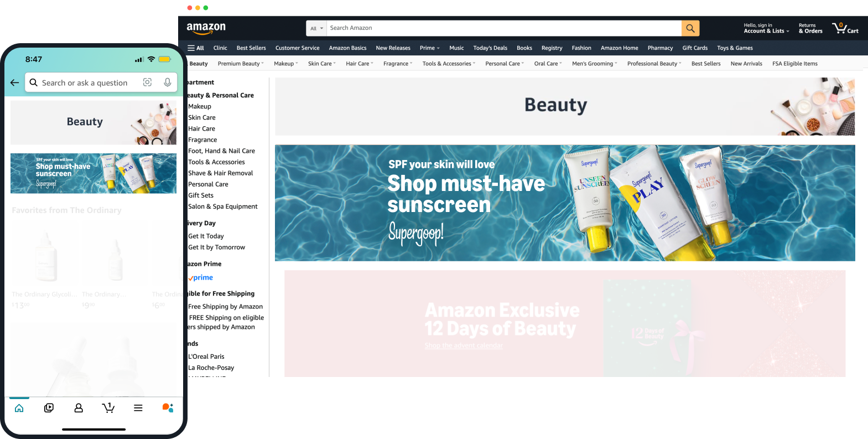Tap the orange assistant icon in the mobile bottom bar
The height and width of the screenshot is (439, 868).
pyautogui.click(x=168, y=408)
